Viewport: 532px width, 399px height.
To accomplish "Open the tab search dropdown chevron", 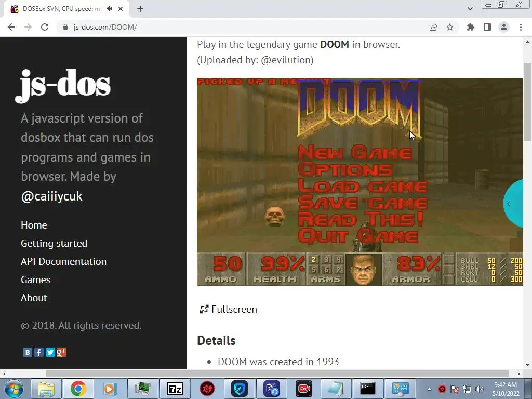I will 470,9.
